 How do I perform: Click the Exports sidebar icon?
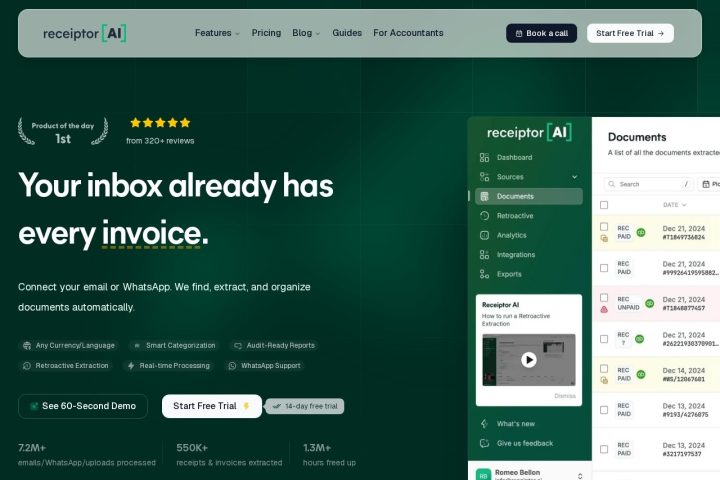coord(484,274)
